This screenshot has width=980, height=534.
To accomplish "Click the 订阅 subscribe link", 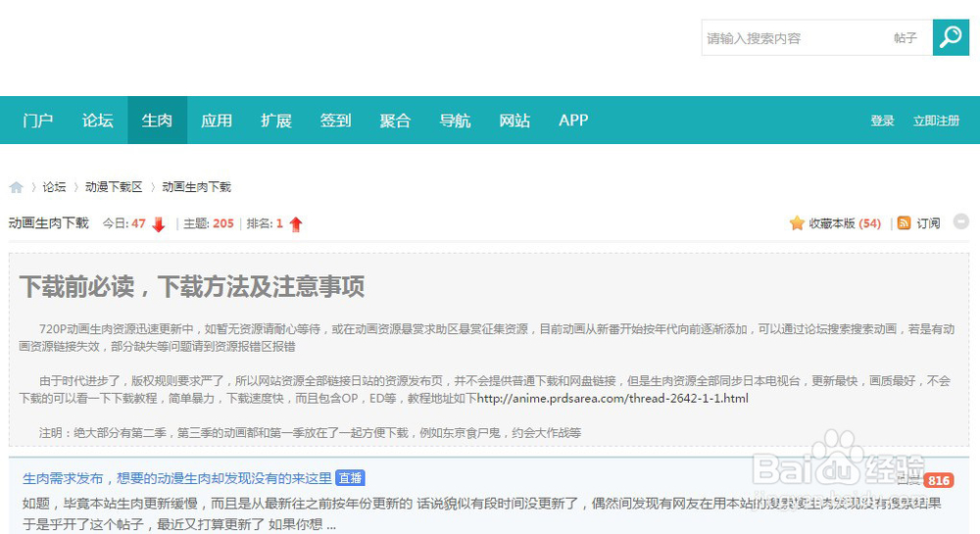I will 928,223.
